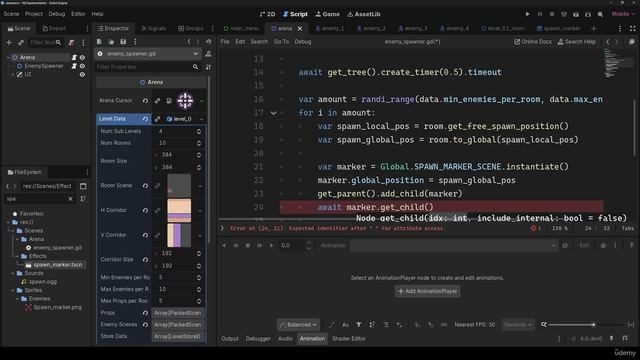
Task: Toggle distraction-free mode icon
Action: pyautogui.click(x=632, y=29)
